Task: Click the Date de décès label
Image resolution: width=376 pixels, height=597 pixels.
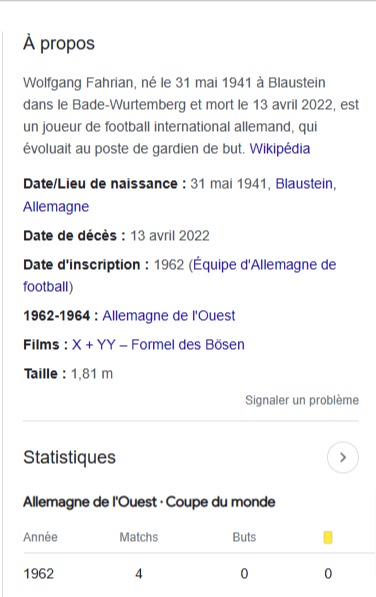Action: coord(74,236)
